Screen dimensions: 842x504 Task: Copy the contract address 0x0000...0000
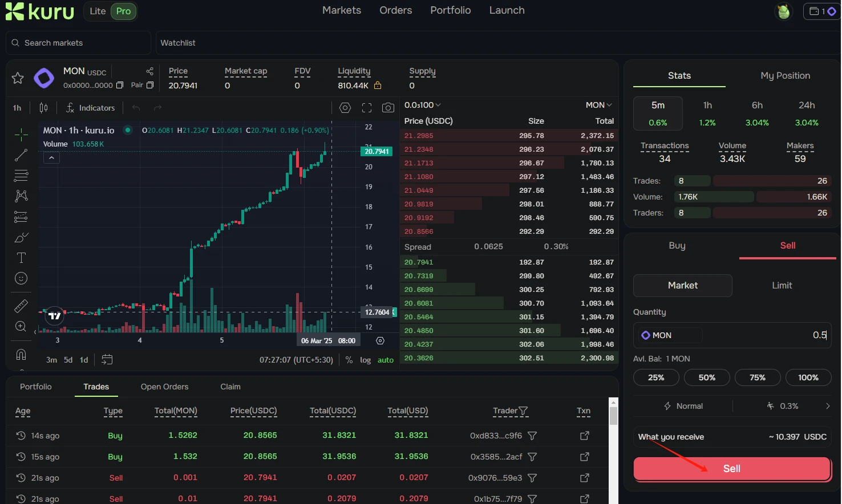(x=120, y=86)
